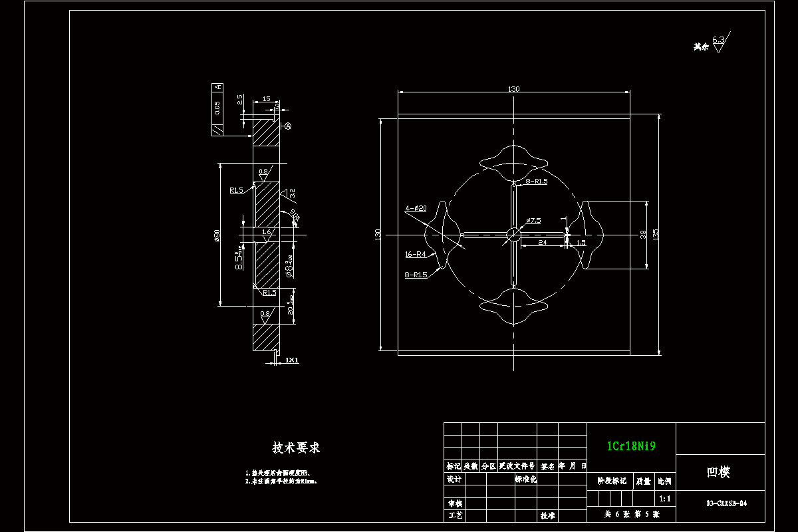Select the ø8 toleranced diameter dimension
Screen dimensions: 798x532
pyautogui.click(x=289, y=268)
